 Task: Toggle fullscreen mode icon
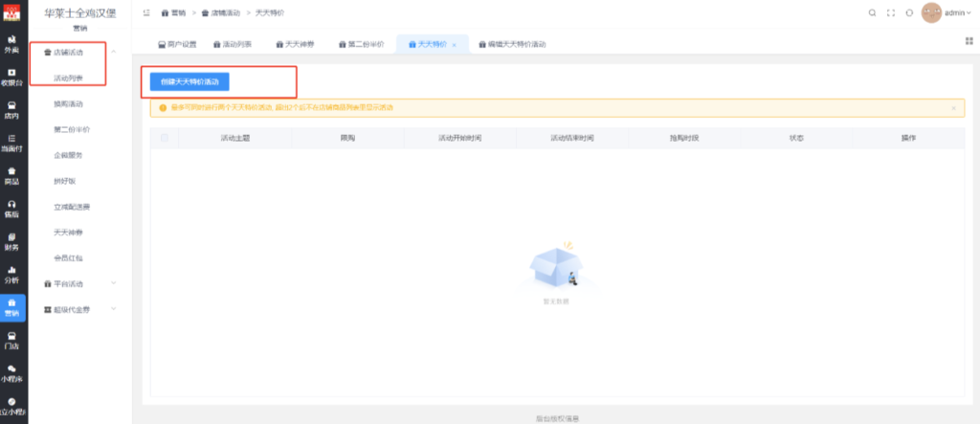[891, 12]
